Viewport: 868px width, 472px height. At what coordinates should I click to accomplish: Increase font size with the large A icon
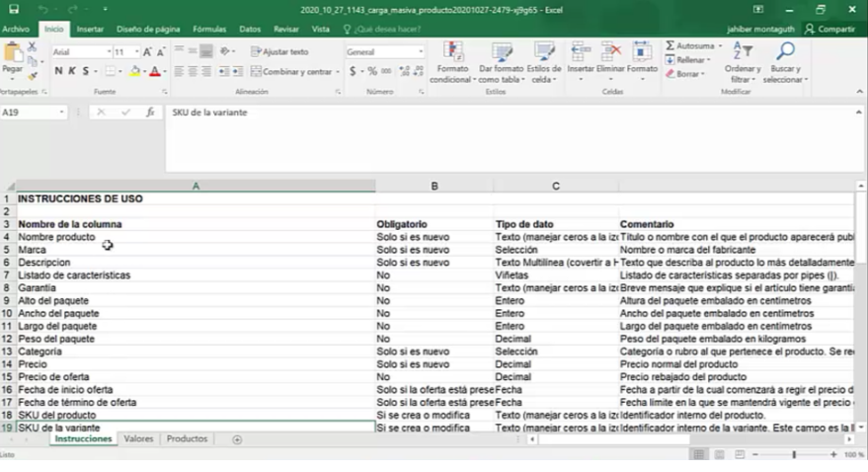[x=147, y=52]
